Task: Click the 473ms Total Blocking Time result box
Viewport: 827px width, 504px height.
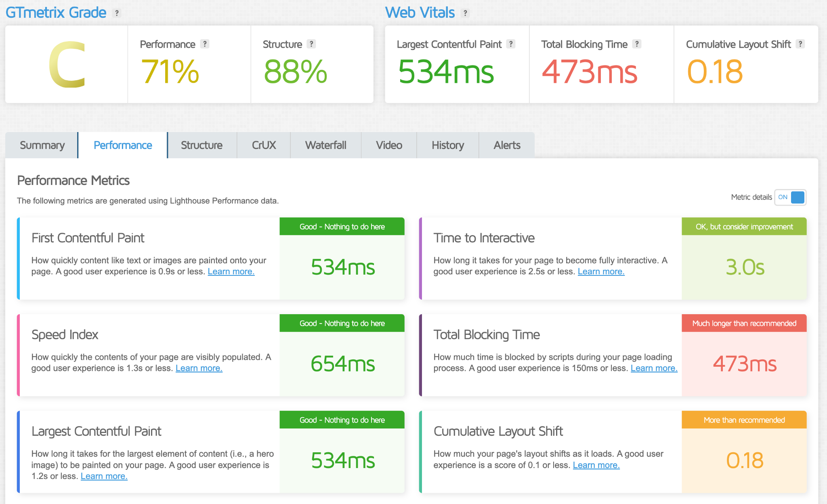Action: [x=744, y=363]
